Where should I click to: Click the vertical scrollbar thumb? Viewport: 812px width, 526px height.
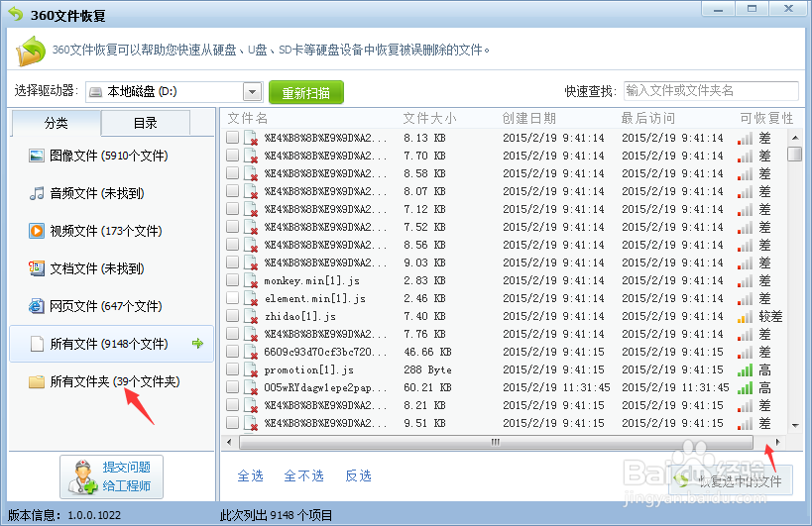pos(794,155)
